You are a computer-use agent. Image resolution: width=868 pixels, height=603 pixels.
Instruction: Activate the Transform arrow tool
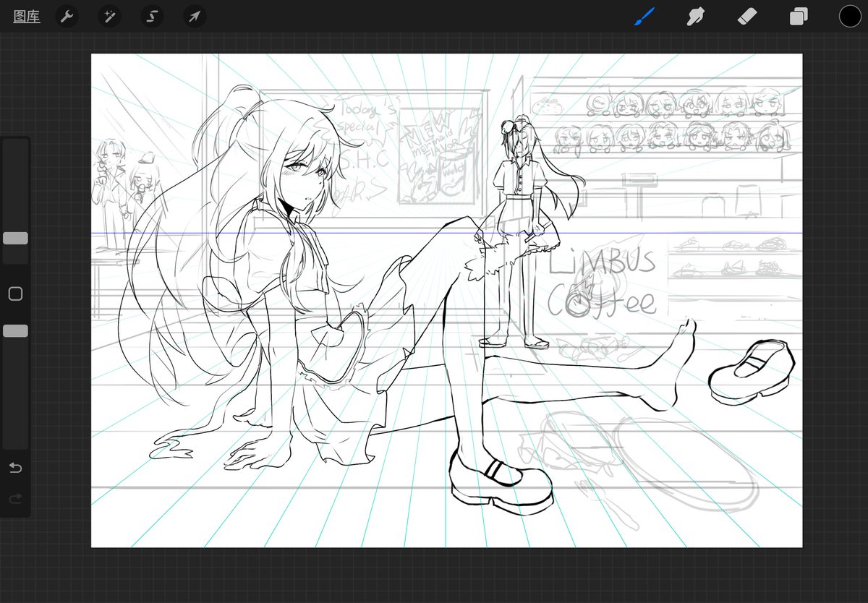tap(194, 17)
